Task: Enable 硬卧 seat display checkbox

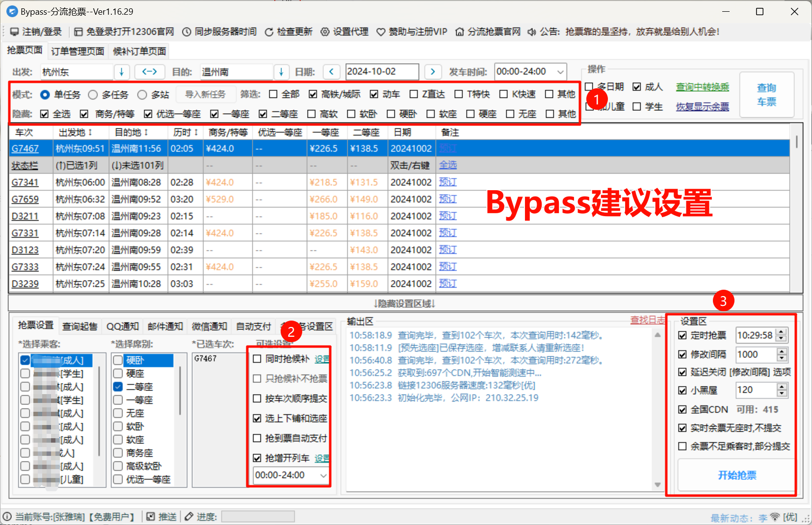Action: coord(391,114)
